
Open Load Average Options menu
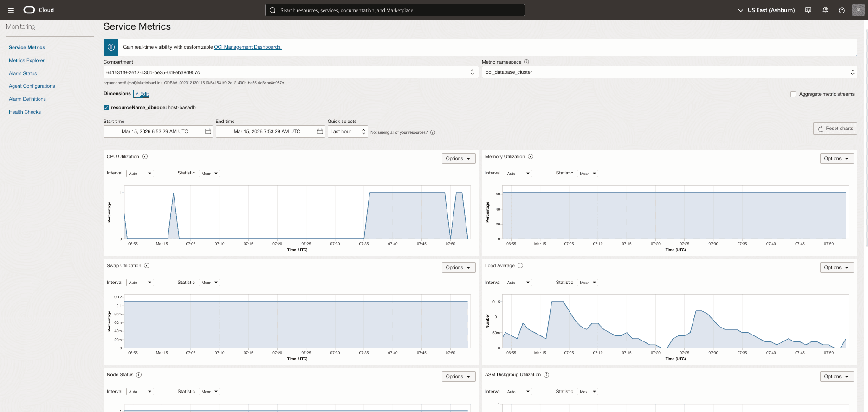coord(837,268)
